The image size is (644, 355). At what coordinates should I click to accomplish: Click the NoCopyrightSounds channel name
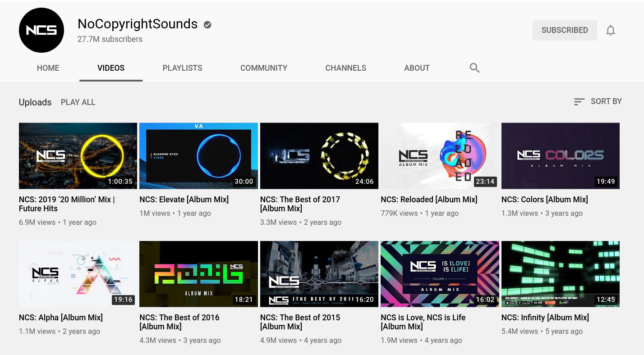[138, 24]
